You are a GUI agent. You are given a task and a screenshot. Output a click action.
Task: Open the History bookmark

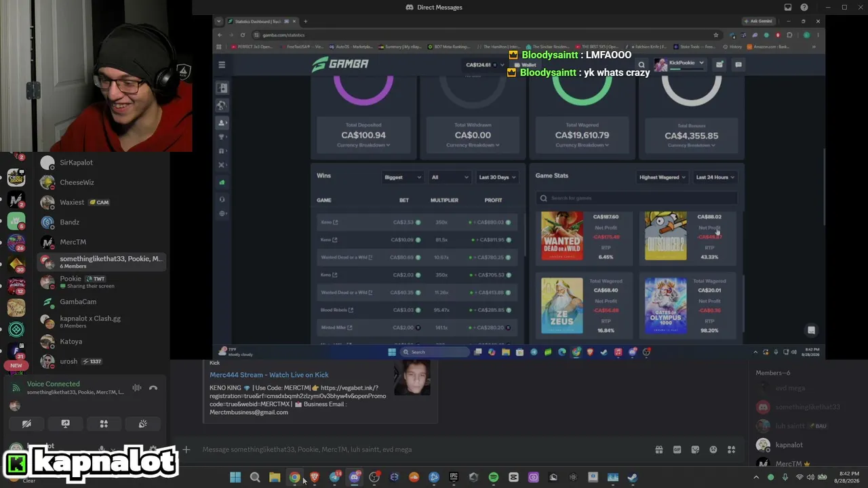[x=732, y=47]
